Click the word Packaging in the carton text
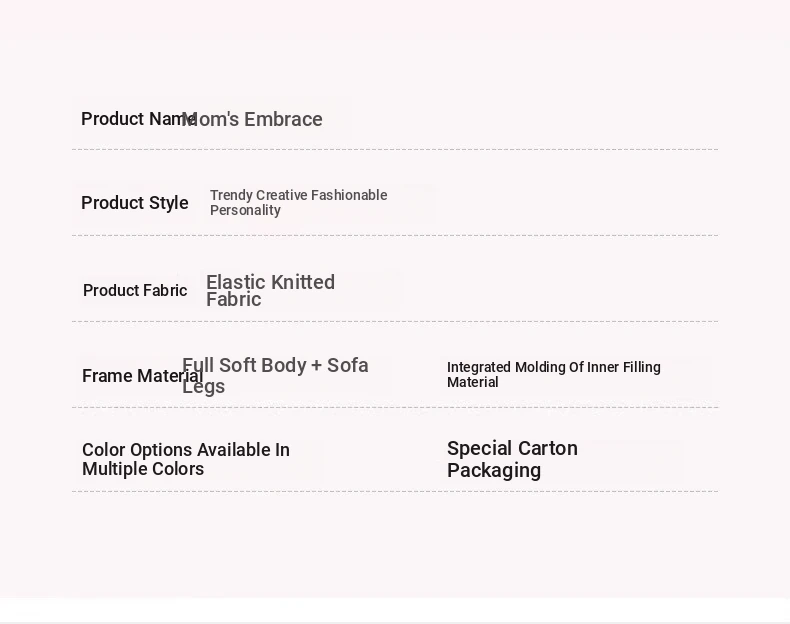Screen dimensions: 790x624 coord(494,471)
